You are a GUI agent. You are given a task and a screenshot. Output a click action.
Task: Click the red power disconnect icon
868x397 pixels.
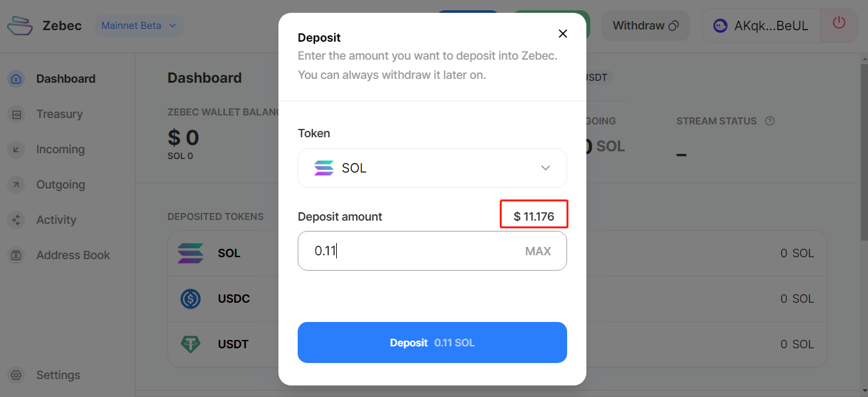(838, 24)
